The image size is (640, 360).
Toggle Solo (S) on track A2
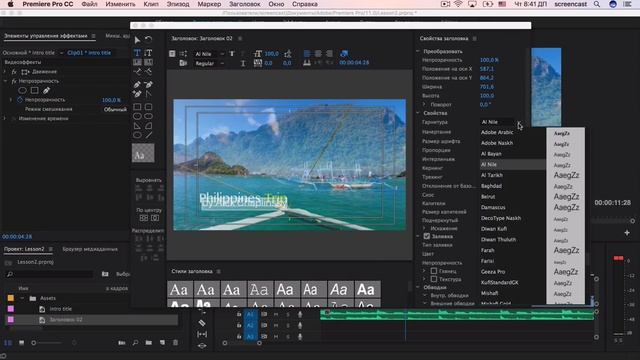click(x=288, y=325)
